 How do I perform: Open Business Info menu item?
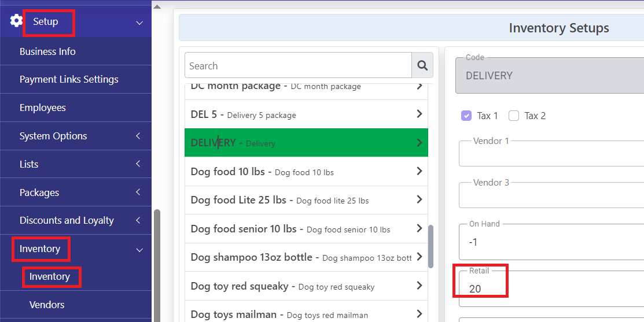[x=76, y=51]
